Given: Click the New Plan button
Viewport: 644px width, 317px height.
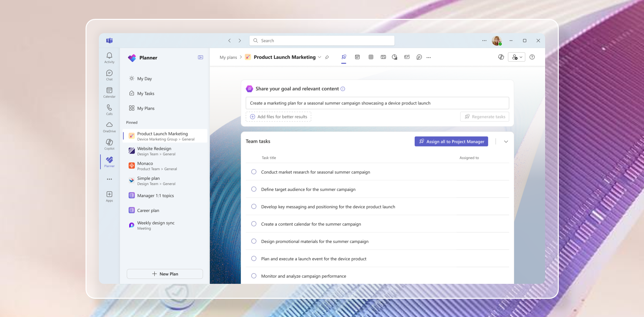Looking at the screenshot, I should 165,274.
